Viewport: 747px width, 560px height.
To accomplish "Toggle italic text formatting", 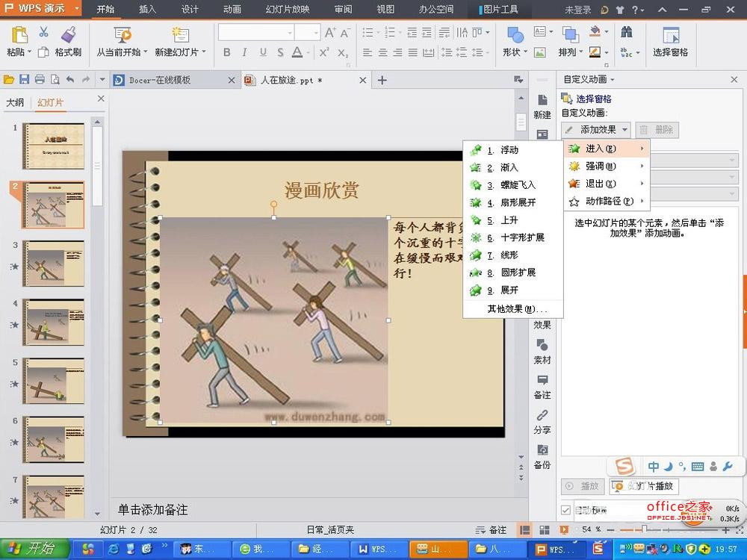I will point(245,52).
